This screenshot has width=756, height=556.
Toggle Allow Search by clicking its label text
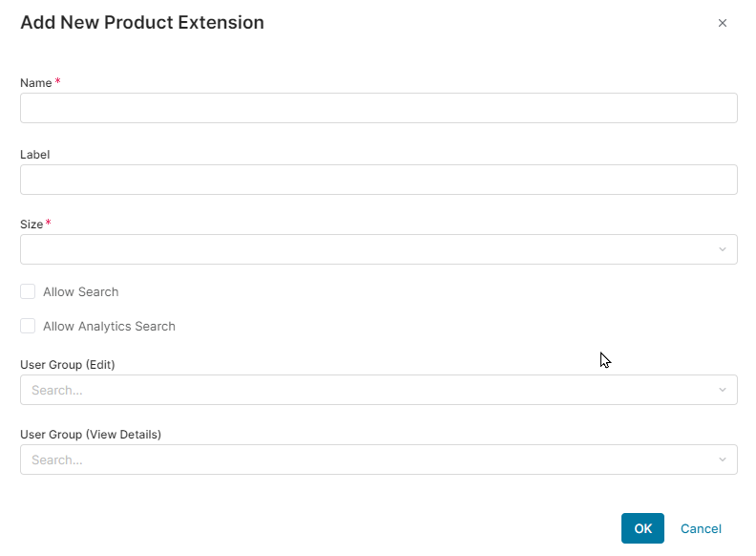(80, 291)
